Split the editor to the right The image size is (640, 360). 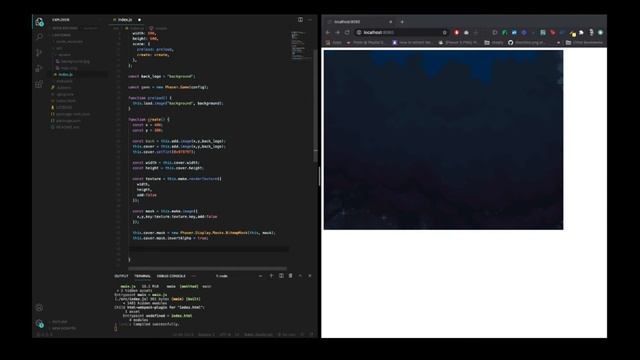[x=300, y=20]
